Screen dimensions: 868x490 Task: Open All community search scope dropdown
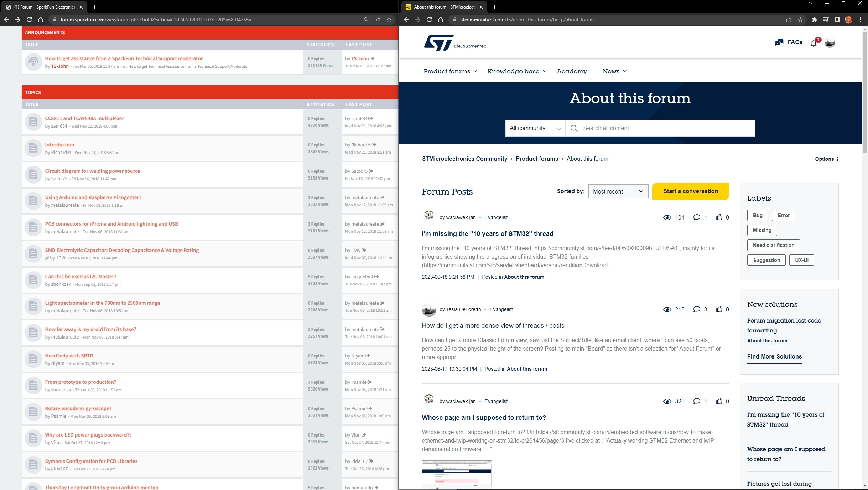(535, 128)
